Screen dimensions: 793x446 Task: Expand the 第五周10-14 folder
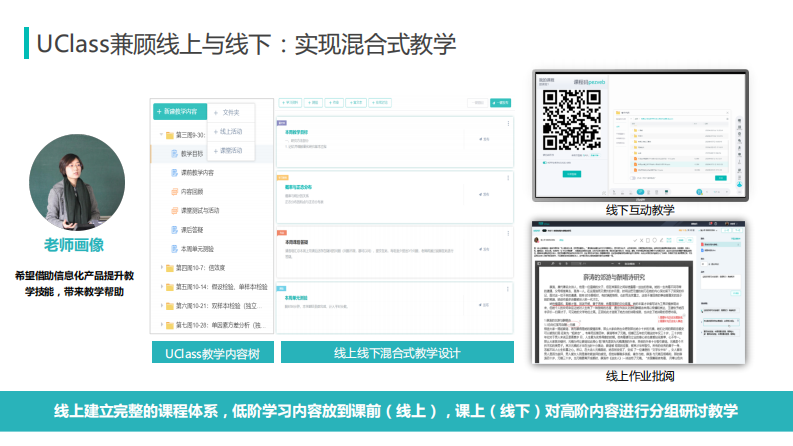162,287
